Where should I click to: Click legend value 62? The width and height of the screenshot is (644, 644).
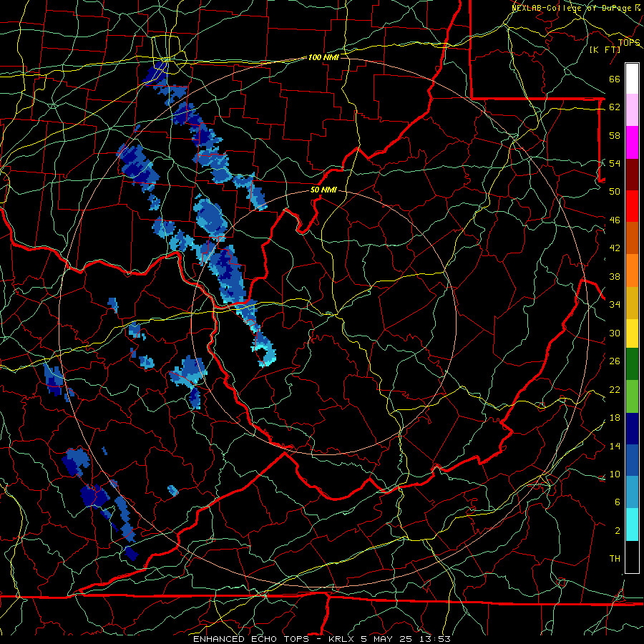[x=615, y=107]
